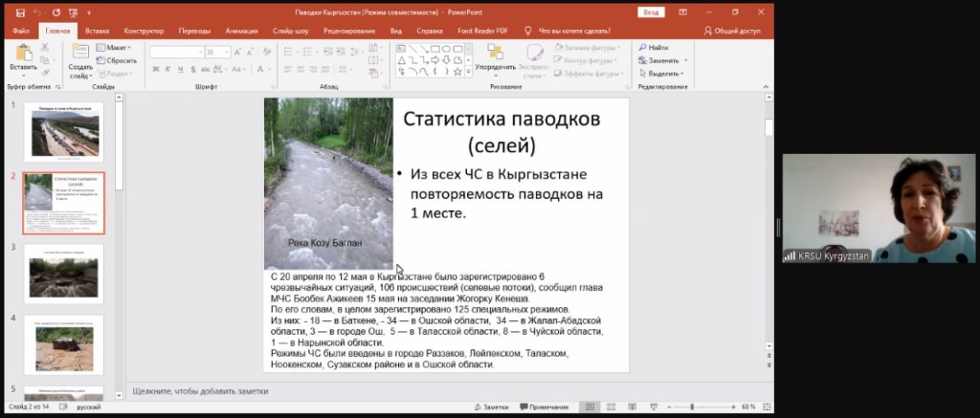This screenshot has height=418, width=980.
Task: Open the Insert (Вставка) ribbon tab
Action: (97, 31)
